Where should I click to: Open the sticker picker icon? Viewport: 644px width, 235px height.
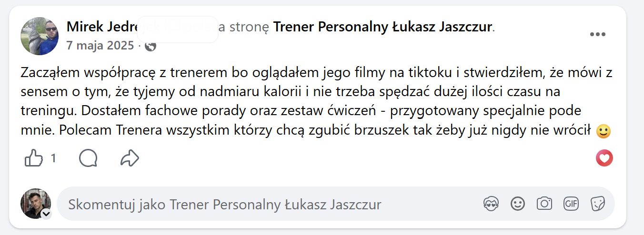pos(597,204)
